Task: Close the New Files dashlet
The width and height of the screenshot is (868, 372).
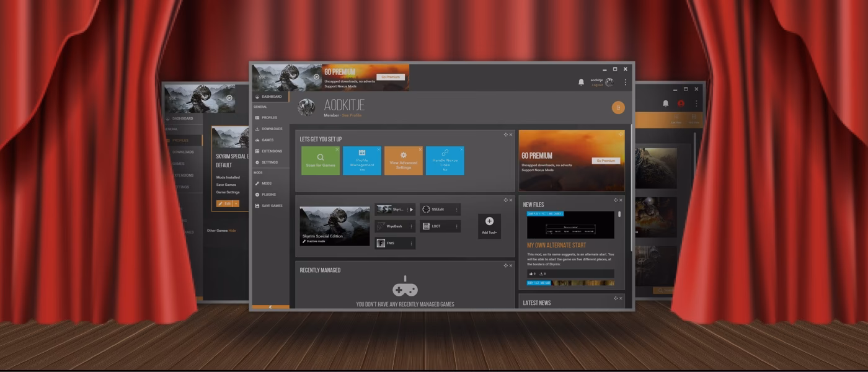Action: (x=621, y=200)
